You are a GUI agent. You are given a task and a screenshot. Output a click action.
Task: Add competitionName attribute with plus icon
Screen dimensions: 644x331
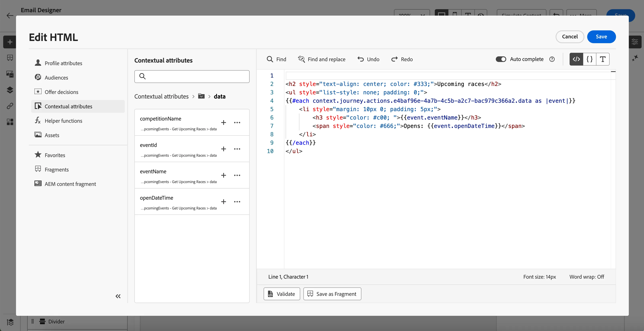[x=224, y=122]
